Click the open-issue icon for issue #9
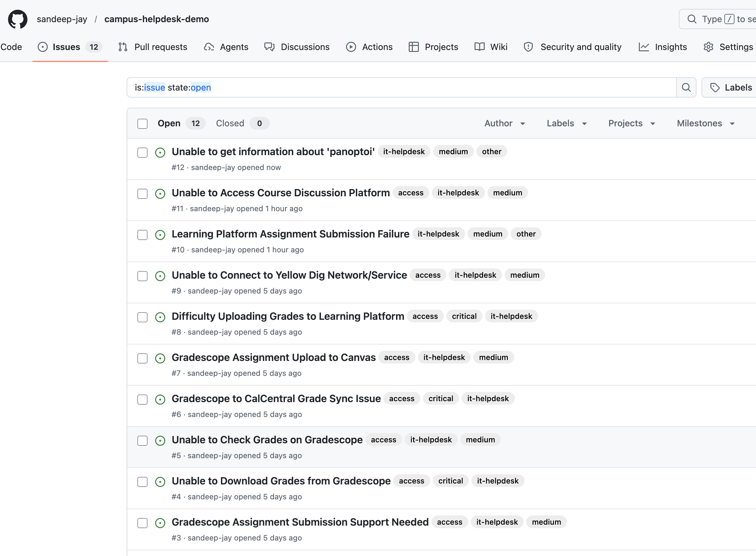 (x=160, y=276)
